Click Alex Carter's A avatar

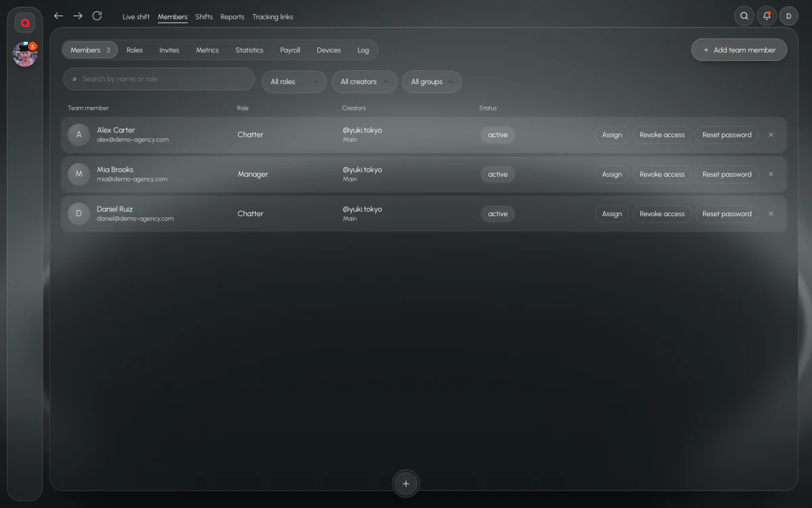[x=78, y=135]
